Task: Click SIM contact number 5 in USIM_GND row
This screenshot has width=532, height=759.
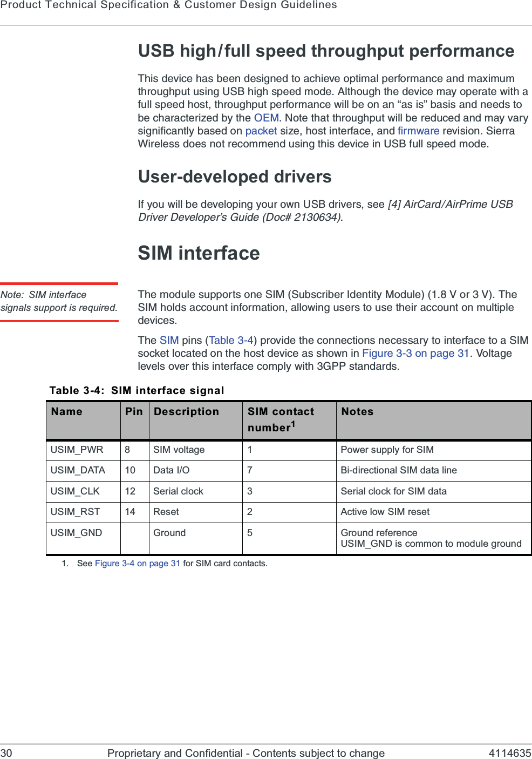Action: coord(250,533)
